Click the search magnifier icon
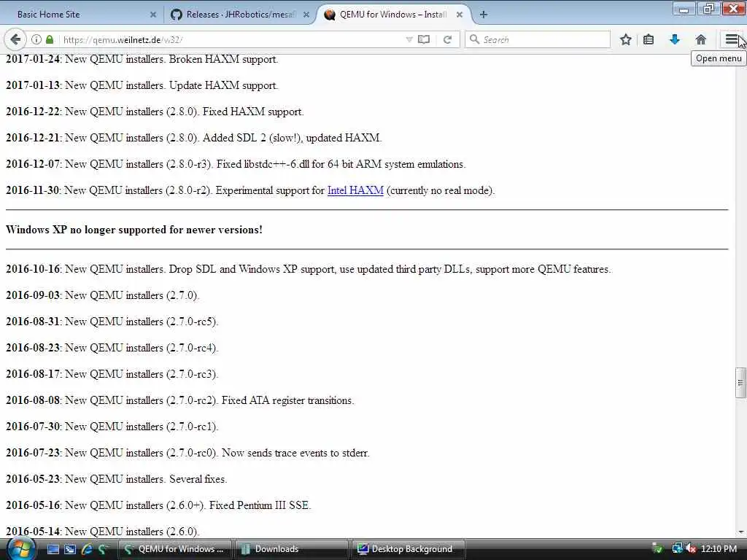The height and width of the screenshot is (560, 747). tap(474, 39)
